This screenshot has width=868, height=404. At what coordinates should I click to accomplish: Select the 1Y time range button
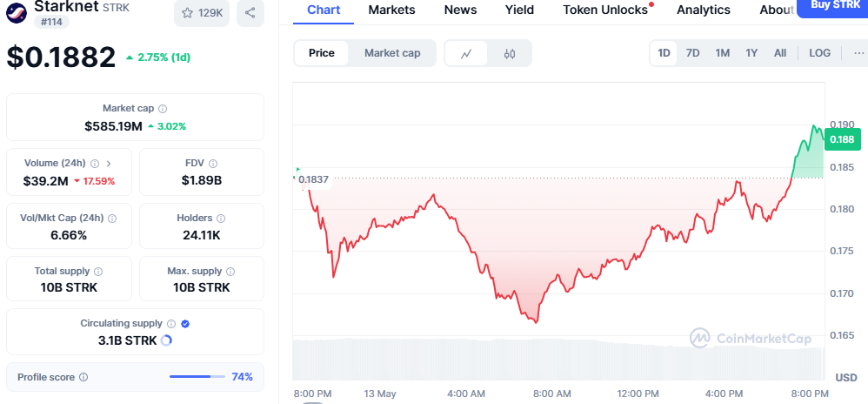(751, 53)
